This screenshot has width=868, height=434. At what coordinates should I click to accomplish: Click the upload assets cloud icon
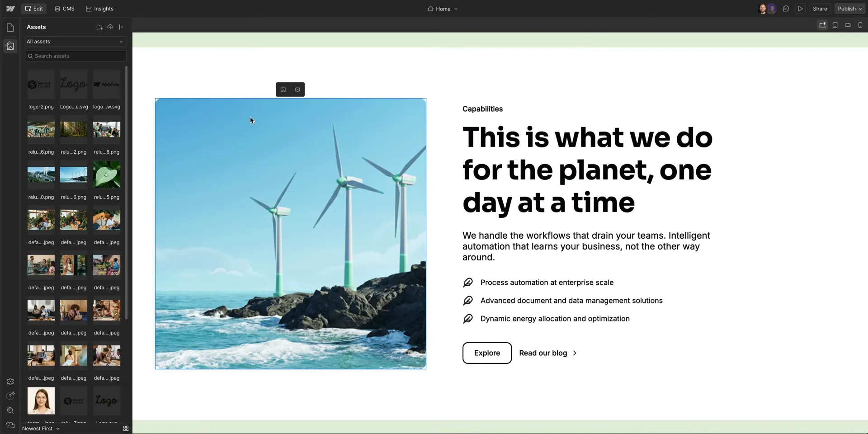pos(110,27)
